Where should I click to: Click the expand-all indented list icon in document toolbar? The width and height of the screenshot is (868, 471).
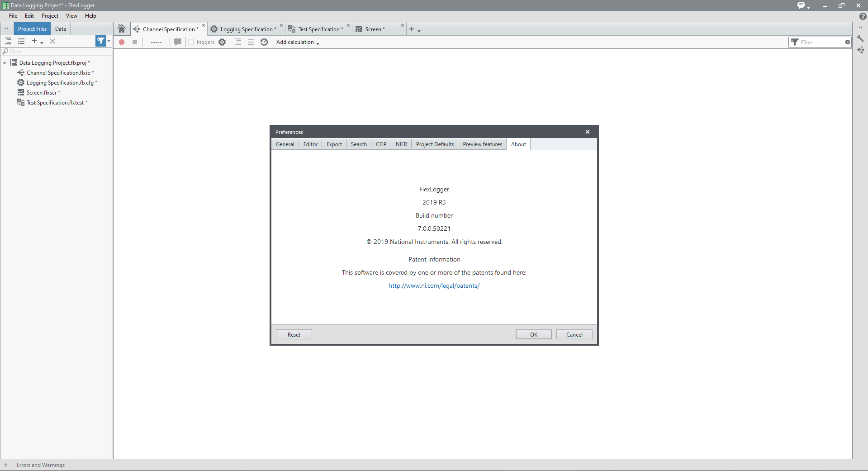(238, 42)
